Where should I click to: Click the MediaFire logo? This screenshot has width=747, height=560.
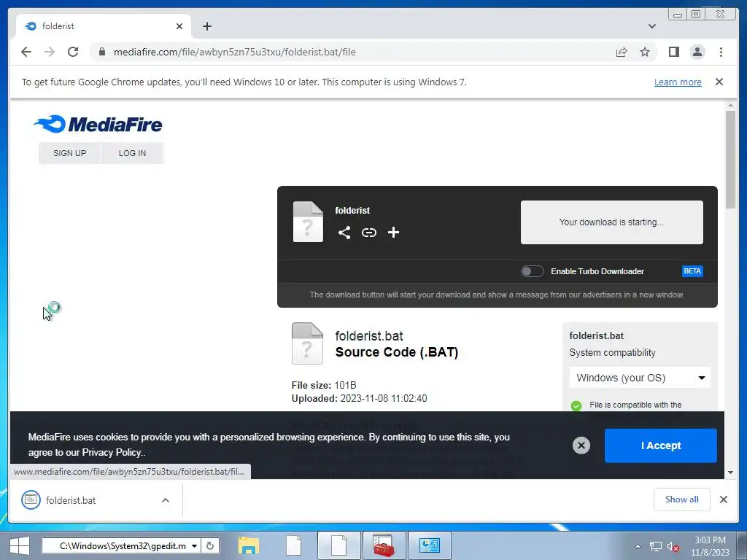(x=98, y=124)
